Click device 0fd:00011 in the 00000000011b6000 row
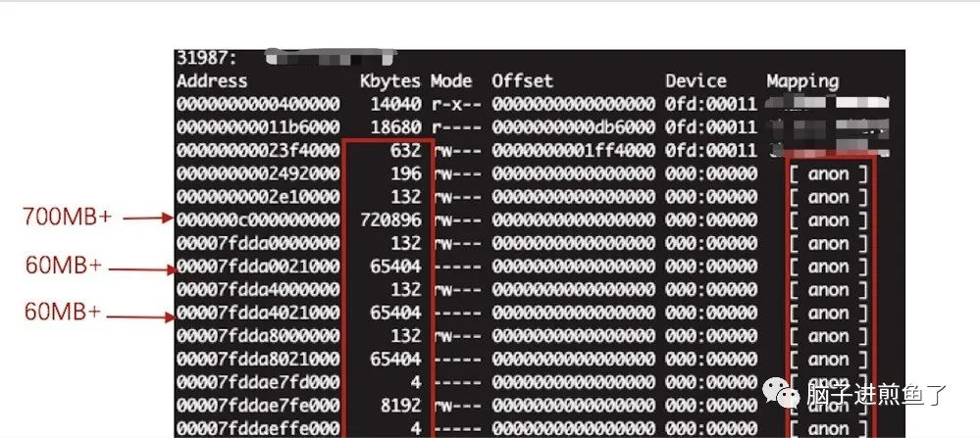The width and height of the screenshot is (980, 438). (711, 127)
